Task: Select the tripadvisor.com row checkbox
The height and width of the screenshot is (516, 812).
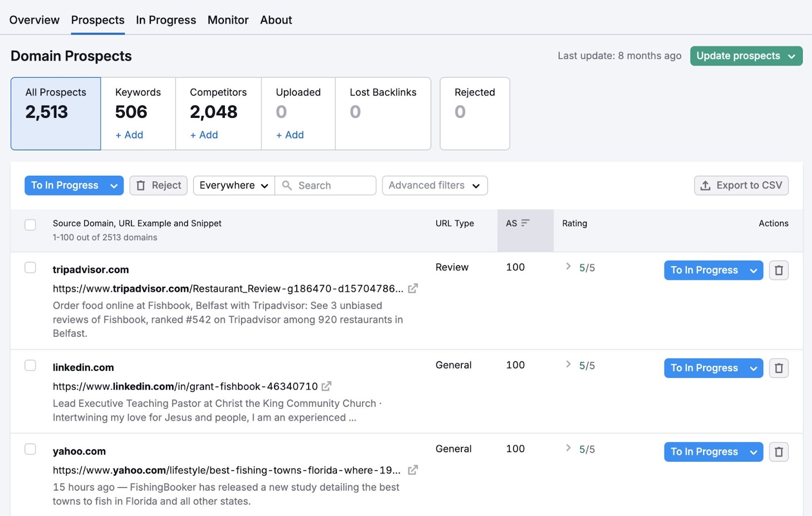Action: [30, 267]
